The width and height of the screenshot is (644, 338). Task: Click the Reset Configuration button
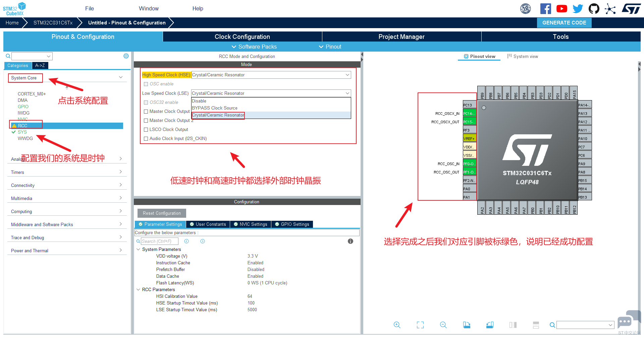click(162, 213)
